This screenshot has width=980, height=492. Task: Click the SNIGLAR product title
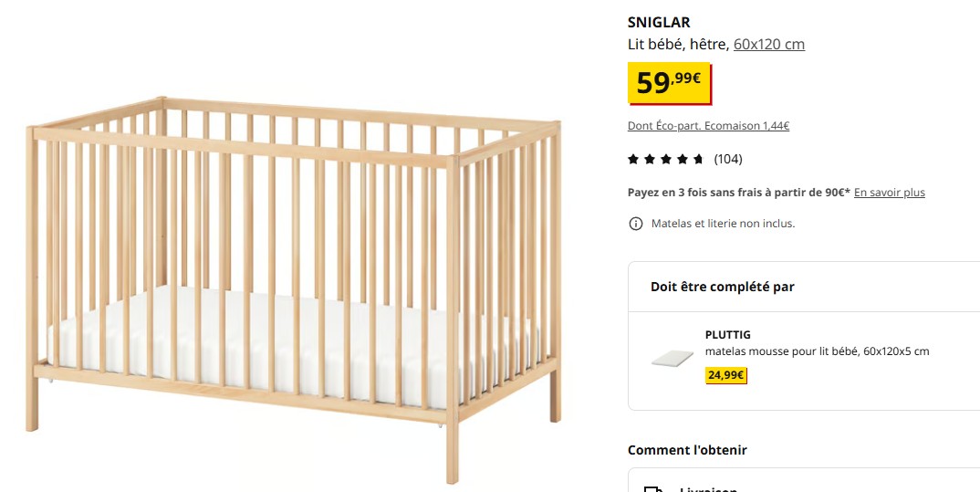point(659,23)
